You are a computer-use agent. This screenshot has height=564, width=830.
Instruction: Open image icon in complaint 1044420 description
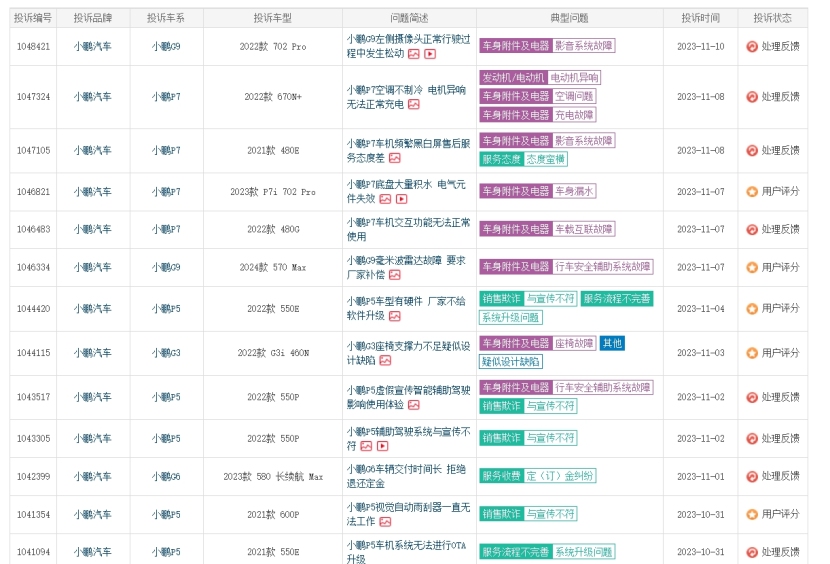(394, 316)
